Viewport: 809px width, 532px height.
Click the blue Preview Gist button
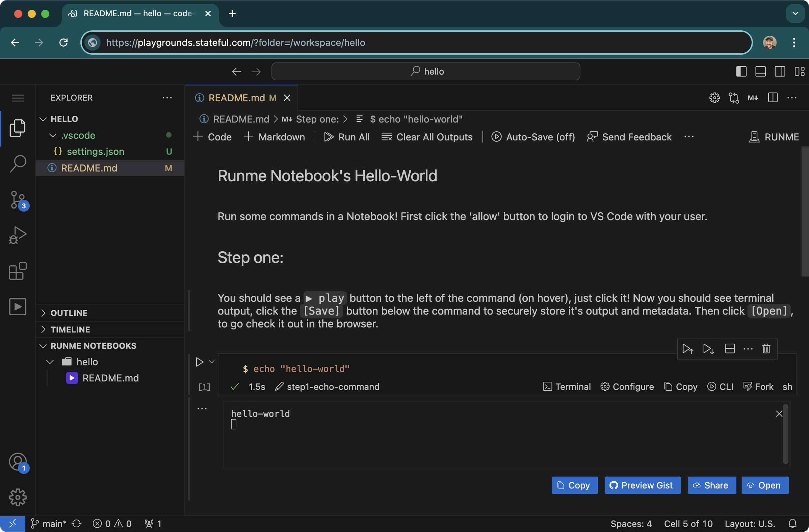643,485
